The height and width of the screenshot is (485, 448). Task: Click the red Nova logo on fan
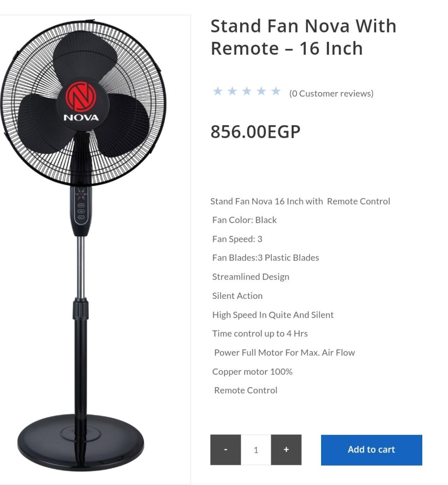click(81, 97)
